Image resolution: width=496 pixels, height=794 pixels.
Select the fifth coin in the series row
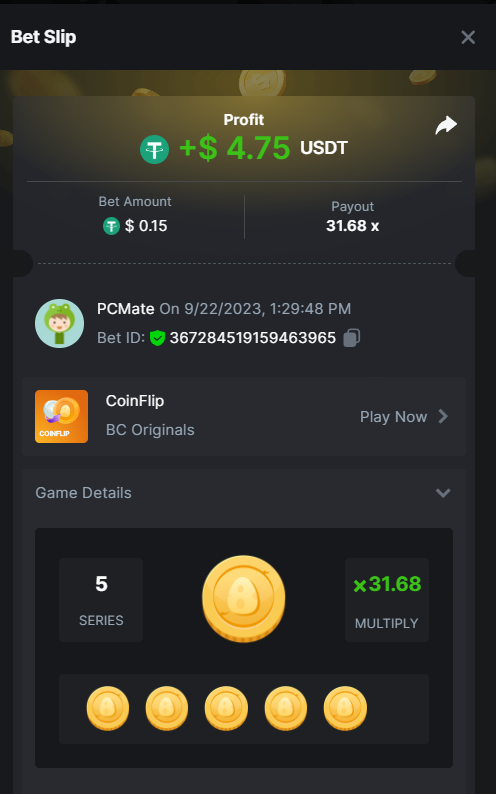click(345, 708)
